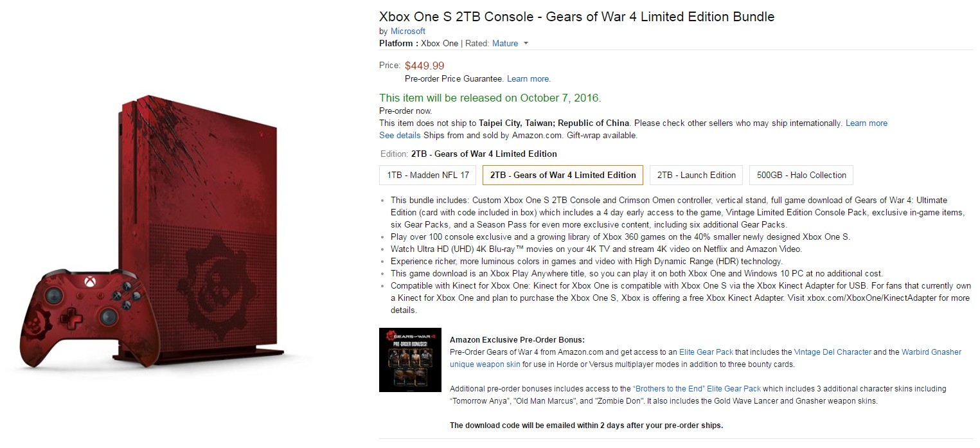Open the Warbird Gnasher weapon skin link
The height and width of the screenshot is (448, 980).
931,352
